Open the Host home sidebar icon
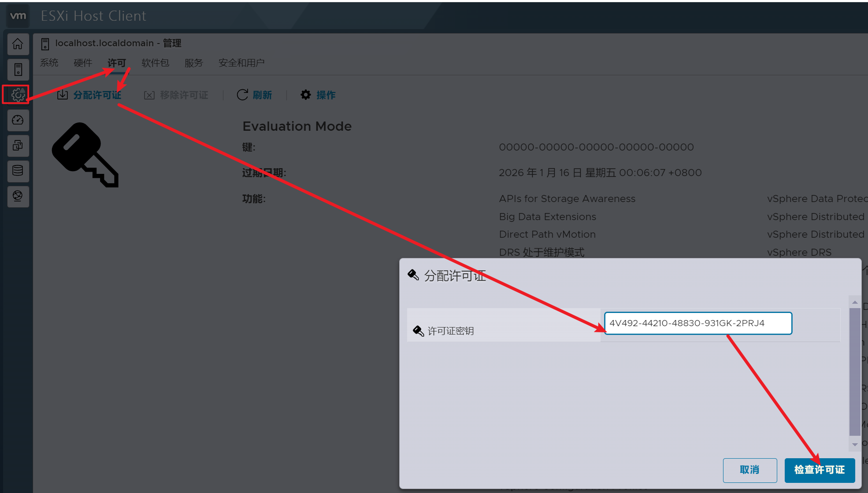The image size is (868, 493). (x=18, y=44)
